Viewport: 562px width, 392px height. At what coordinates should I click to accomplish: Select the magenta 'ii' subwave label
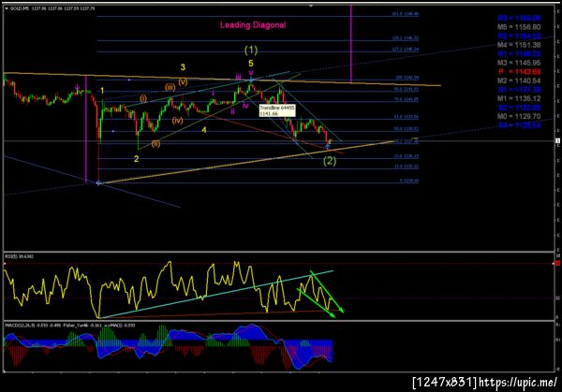(232, 111)
